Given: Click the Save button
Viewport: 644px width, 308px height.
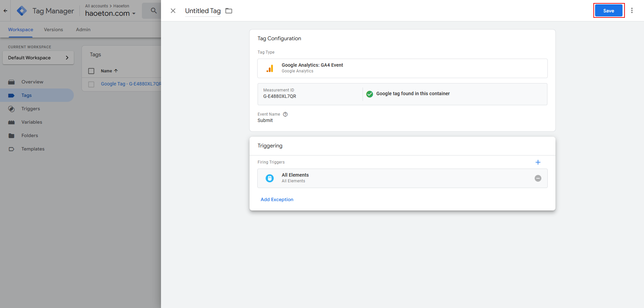Looking at the screenshot, I should pyautogui.click(x=608, y=11).
